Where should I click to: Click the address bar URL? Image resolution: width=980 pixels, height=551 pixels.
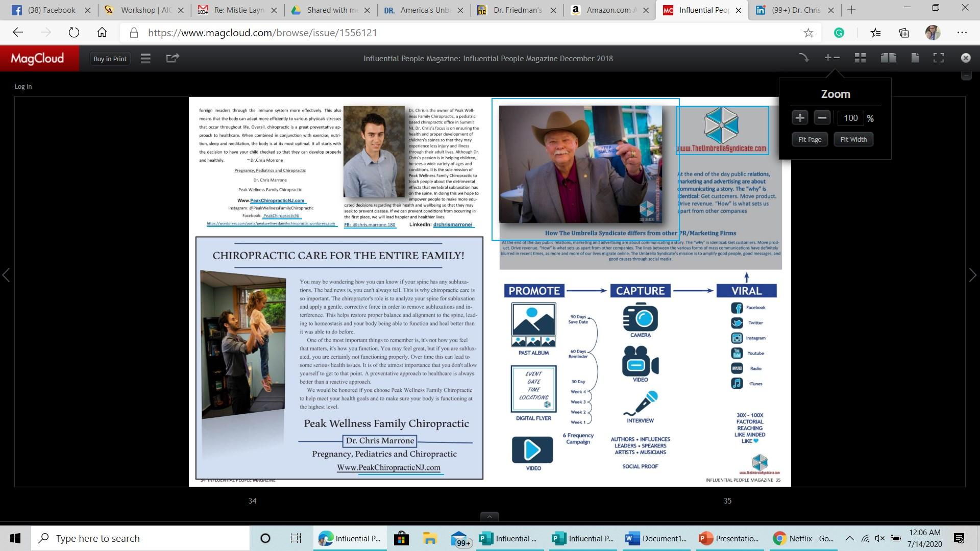262,33
